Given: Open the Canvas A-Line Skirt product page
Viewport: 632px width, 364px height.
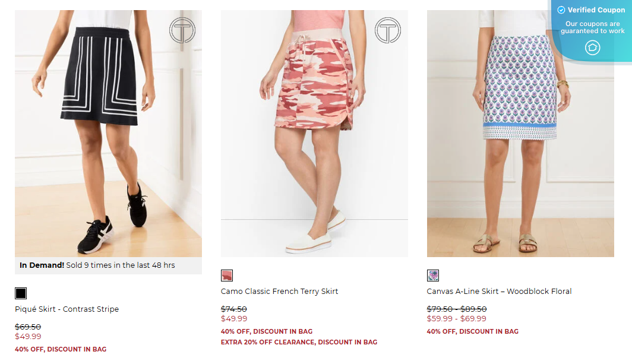Looking at the screenshot, I should coord(499,291).
